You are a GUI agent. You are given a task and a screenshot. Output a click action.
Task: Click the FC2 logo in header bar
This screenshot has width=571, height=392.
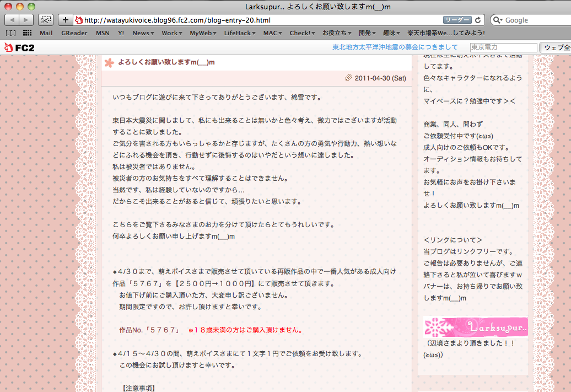pos(19,47)
